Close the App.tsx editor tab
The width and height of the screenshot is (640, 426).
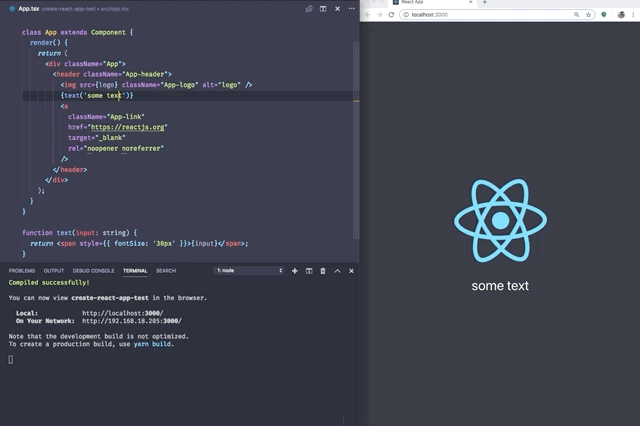pos(338,9)
